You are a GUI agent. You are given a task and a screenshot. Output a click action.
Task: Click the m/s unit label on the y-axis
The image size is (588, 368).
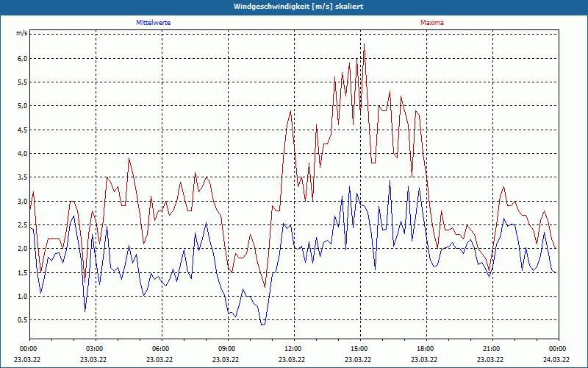(x=22, y=33)
